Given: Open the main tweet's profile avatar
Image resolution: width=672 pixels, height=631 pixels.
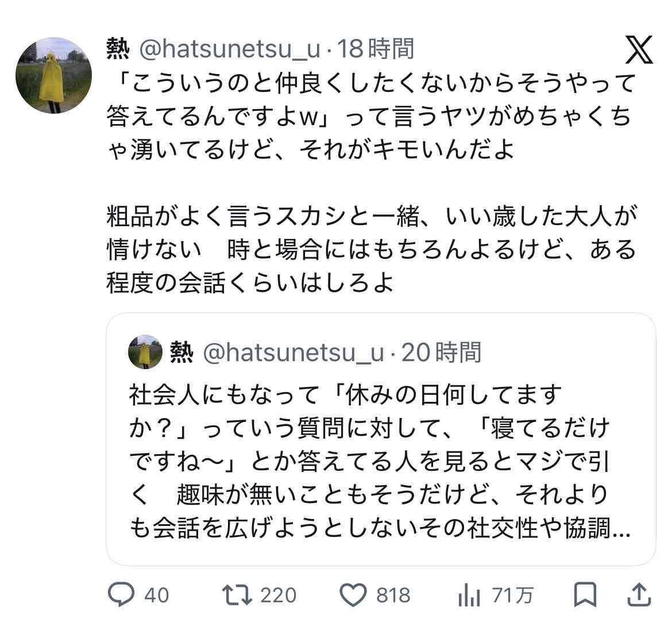Looking at the screenshot, I should click(x=53, y=75).
